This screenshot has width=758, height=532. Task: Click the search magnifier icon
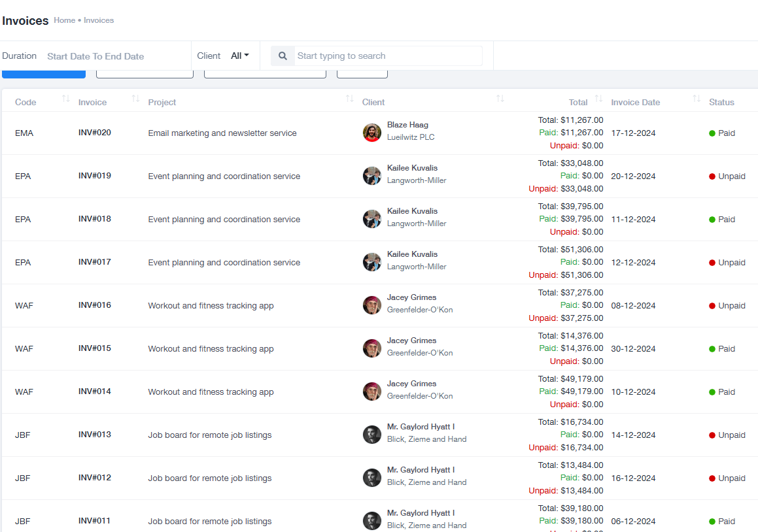click(283, 56)
